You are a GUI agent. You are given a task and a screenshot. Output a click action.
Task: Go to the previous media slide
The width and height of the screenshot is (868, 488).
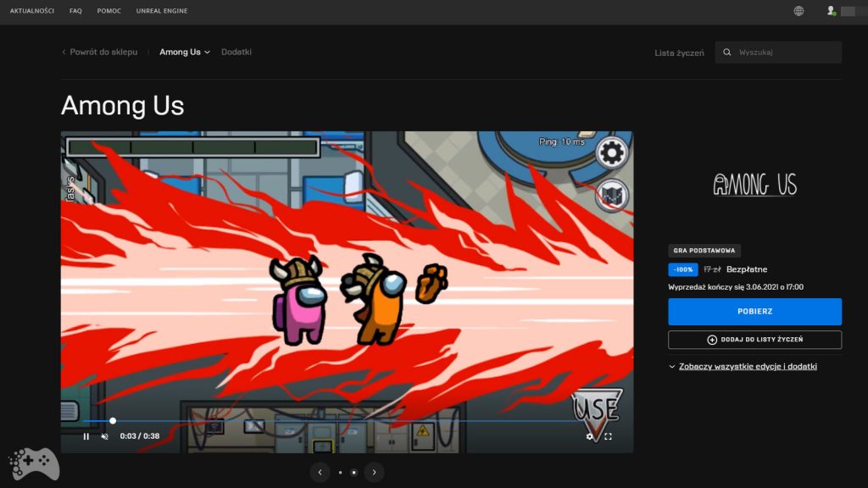point(320,473)
